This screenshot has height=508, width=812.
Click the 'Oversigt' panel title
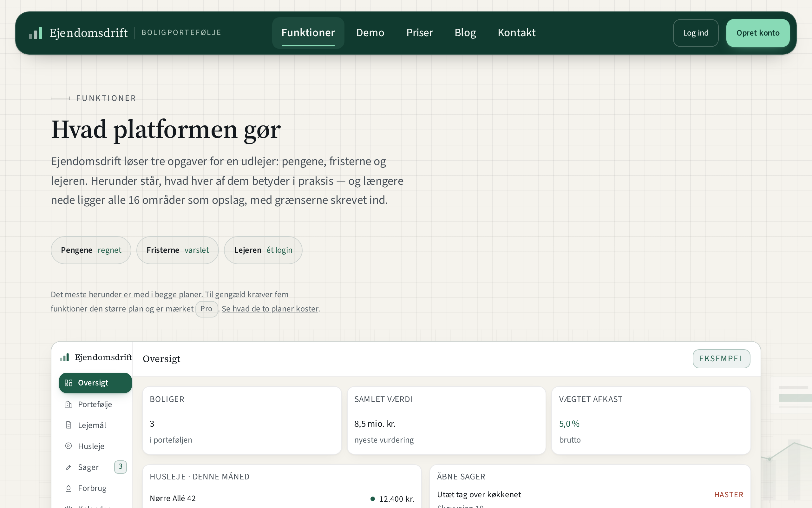click(161, 359)
